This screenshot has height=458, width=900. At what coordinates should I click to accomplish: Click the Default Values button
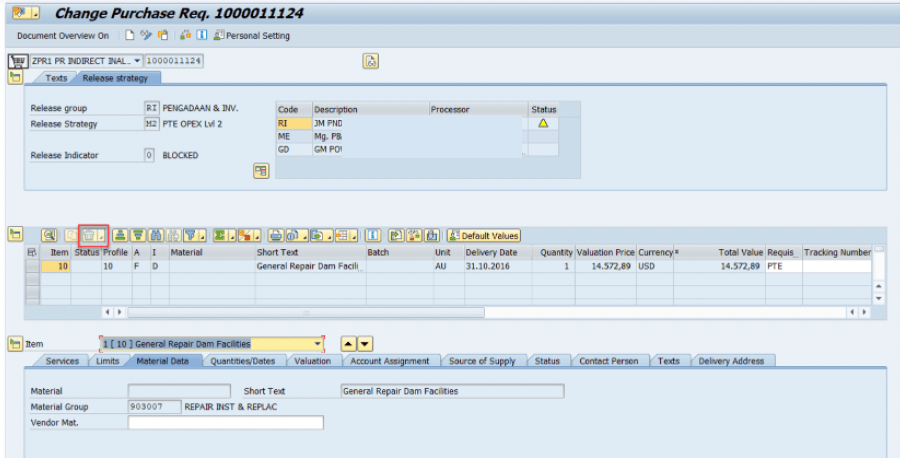484,235
